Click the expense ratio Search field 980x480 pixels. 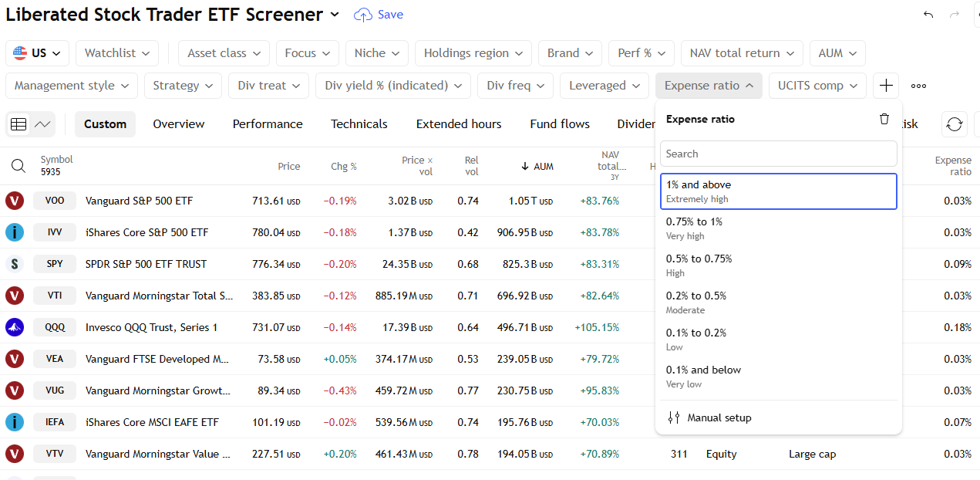(779, 154)
